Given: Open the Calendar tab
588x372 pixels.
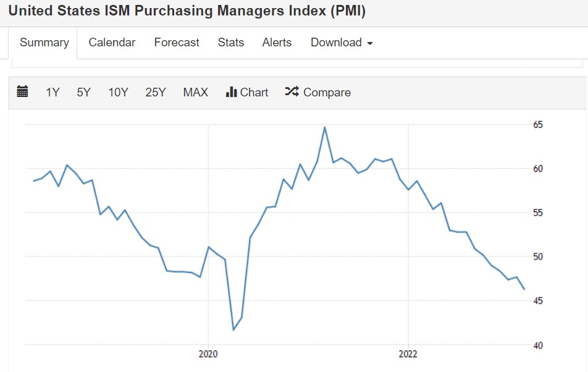Looking at the screenshot, I should pos(112,43).
